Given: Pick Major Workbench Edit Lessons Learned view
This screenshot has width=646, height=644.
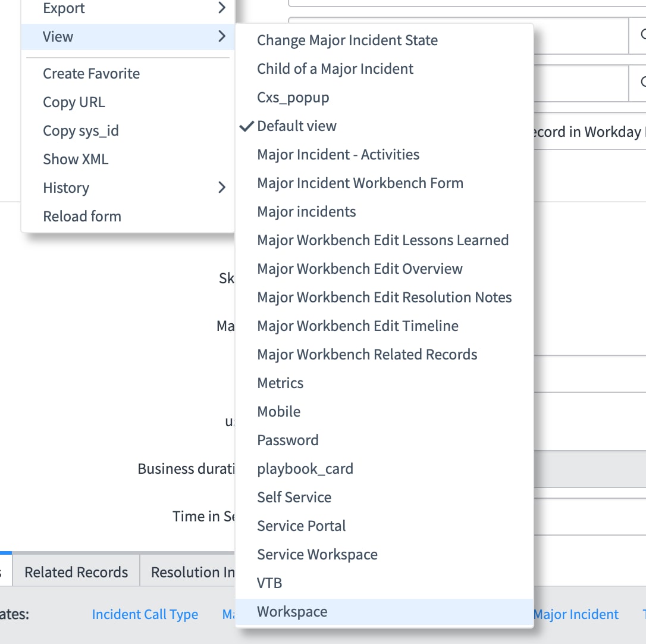Looking at the screenshot, I should 384,240.
